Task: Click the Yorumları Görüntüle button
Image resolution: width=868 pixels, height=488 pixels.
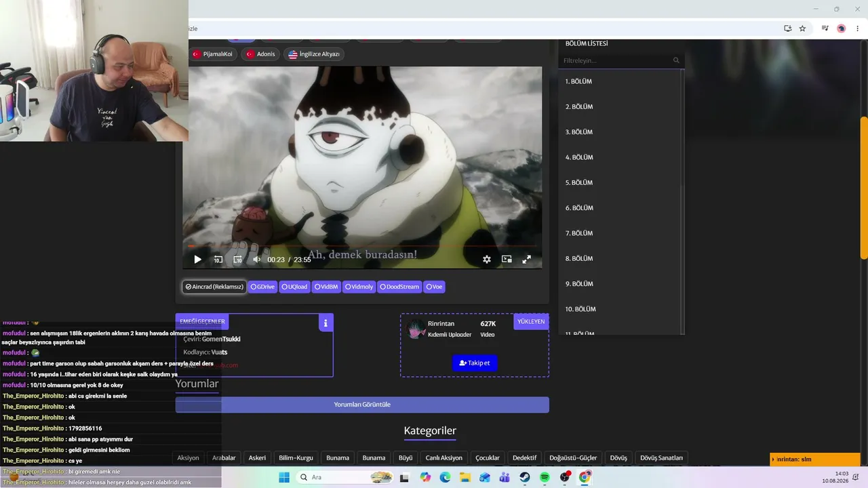Action: tap(362, 405)
